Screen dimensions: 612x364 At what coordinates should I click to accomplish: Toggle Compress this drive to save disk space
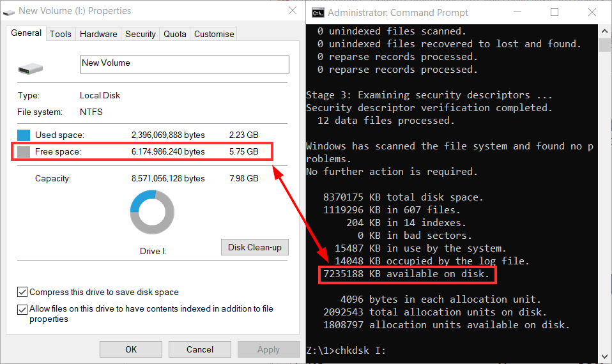click(x=22, y=292)
